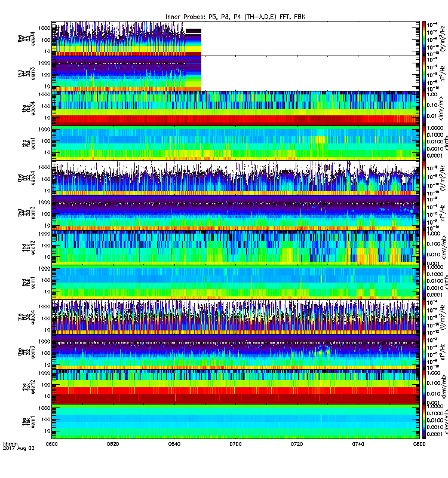Screen dimensions: 448x478
Task: Click the 0600 time axis label
Action: [51, 444]
